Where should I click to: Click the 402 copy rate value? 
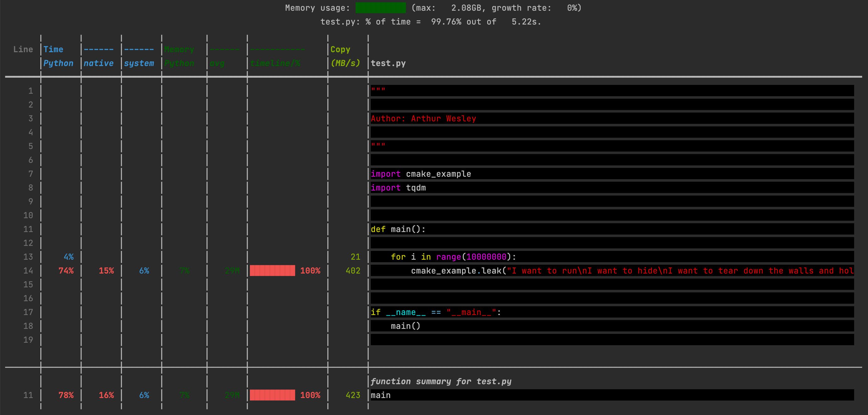[x=352, y=270]
